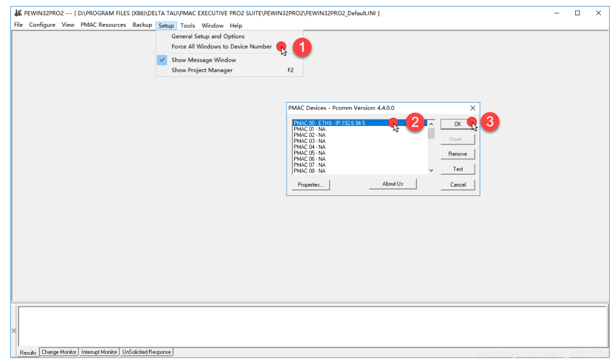Click the PEWIN32PRO2 title bar app icon
Screen dimensions: 614x364
[x=18, y=13]
